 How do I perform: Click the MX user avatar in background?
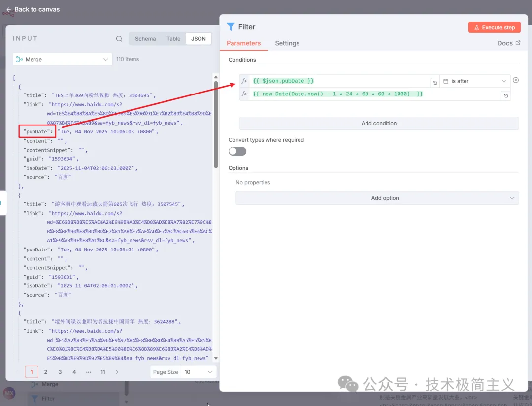pos(9,394)
